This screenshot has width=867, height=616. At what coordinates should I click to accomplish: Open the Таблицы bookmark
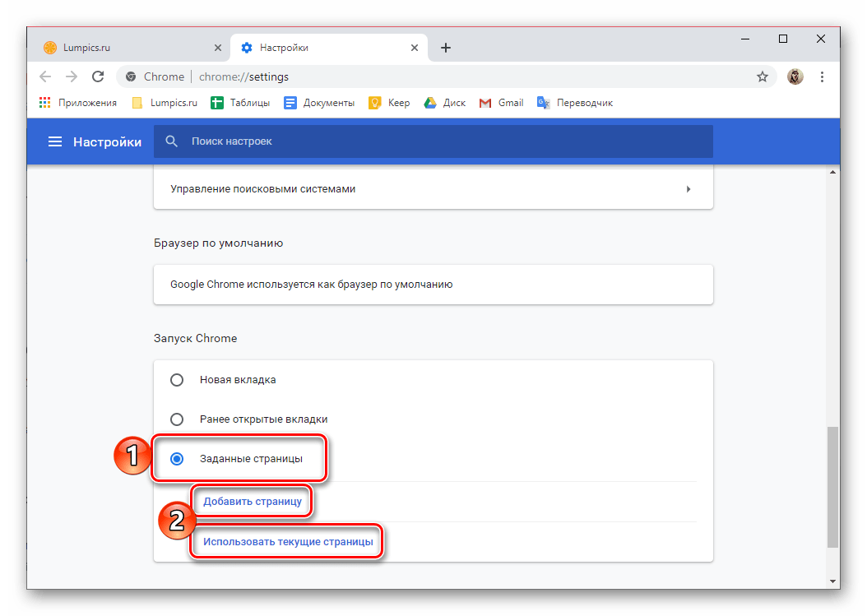coord(240,103)
